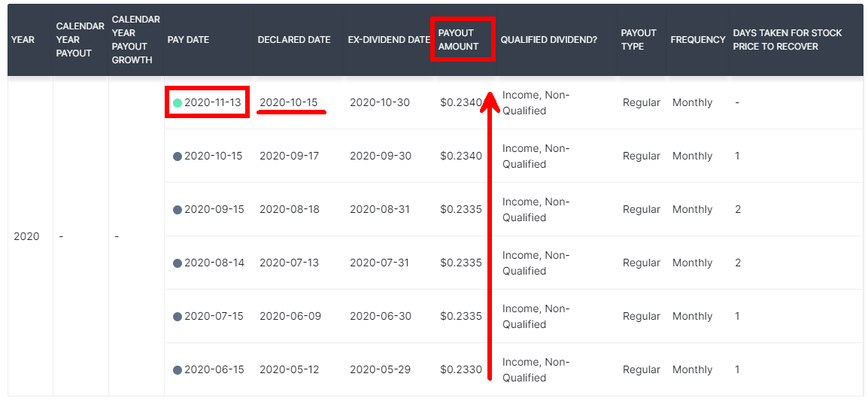The image size is (868, 401).
Task: Click the $0.2340 payout for pay date 2020-11-13
Action: 460,102
